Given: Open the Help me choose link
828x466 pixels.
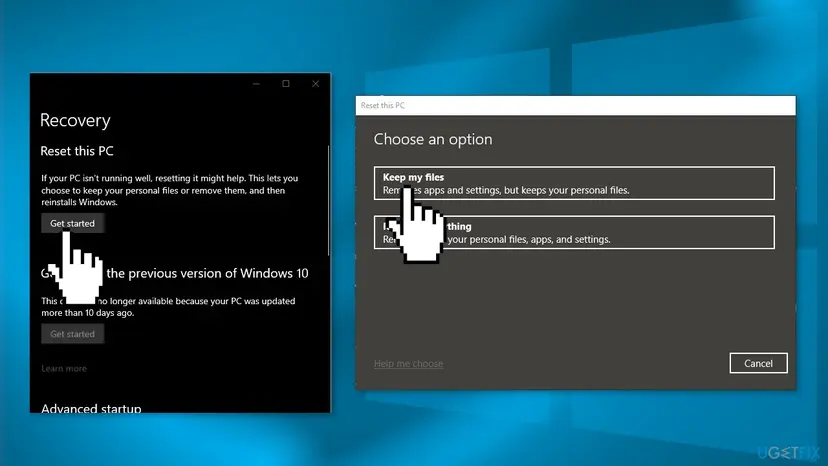Looking at the screenshot, I should pyautogui.click(x=408, y=364).
